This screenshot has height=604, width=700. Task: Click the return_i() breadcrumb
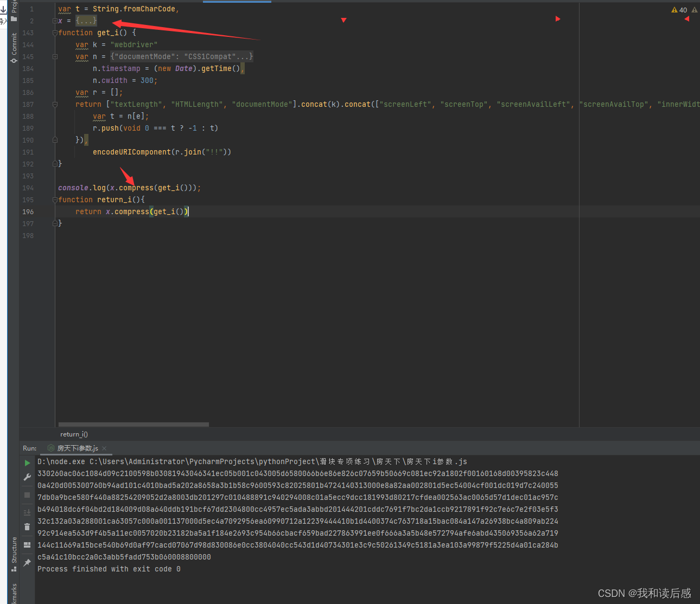tap(74, 434)
